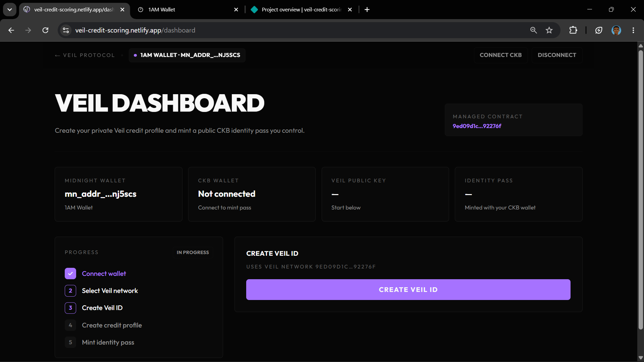Click the browser forward arrow

[x=28, y=30]
